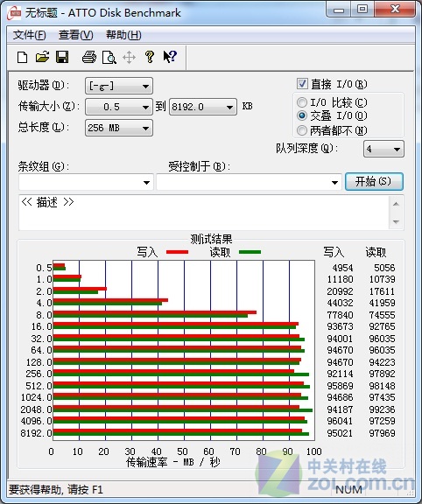The image size is (422, 504).
Task: Click inside the << 描述 >> description field
Action: click(204, 213)
